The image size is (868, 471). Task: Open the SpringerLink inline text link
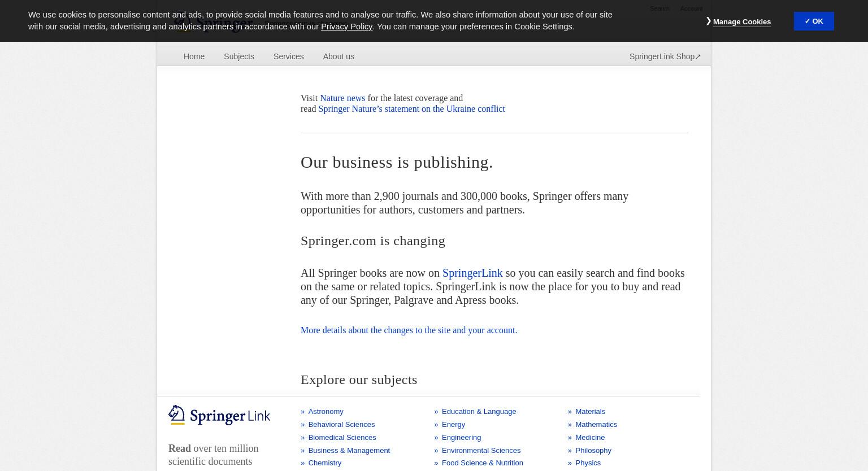pyautogui.click(x=472, y=273)
